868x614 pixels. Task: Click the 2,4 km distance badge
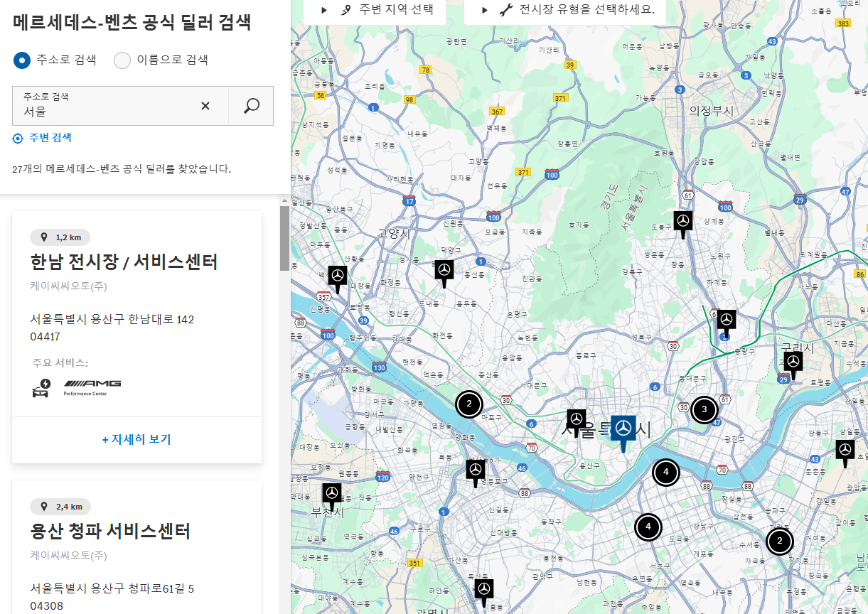coord(60,507)
